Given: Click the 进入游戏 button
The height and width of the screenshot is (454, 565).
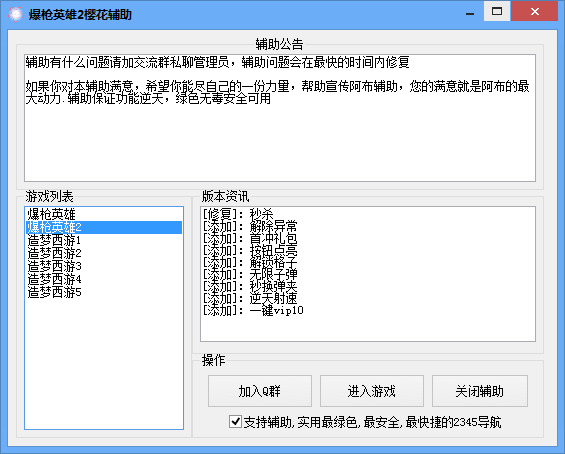Looking at the screenshot, I should [372, 391].
